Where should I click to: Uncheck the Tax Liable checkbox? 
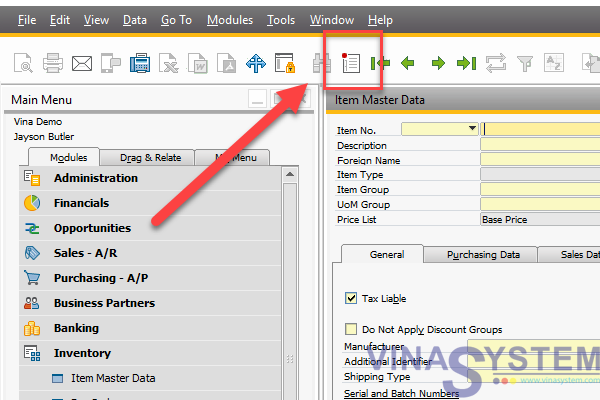coord(351,298)
